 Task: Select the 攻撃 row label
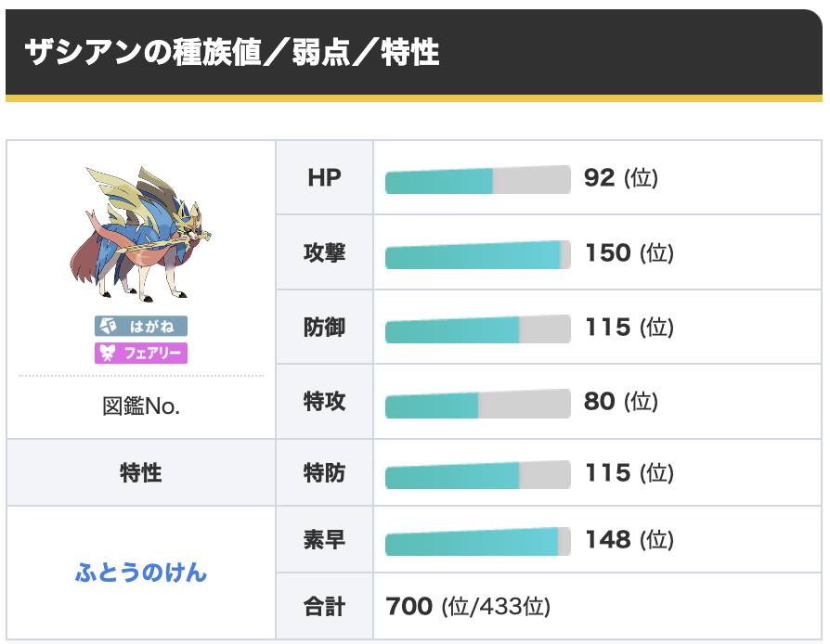click(x=325, y=252)
